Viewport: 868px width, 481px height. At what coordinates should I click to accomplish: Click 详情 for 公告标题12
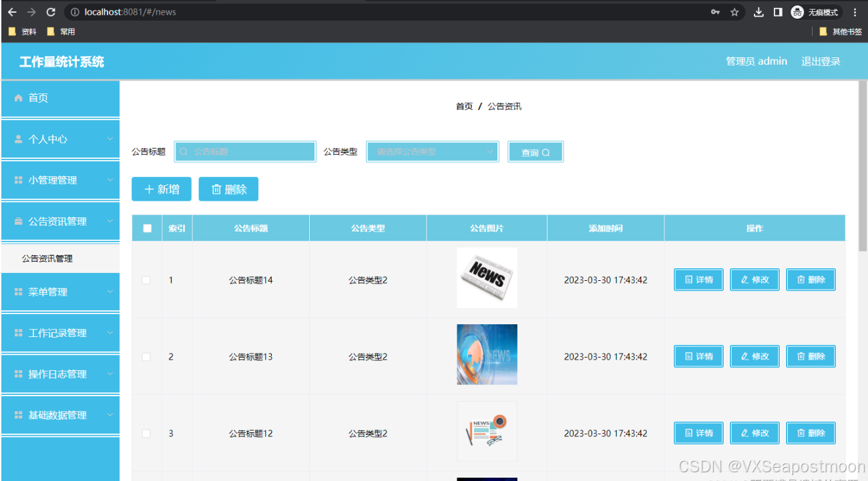(698, 432)
